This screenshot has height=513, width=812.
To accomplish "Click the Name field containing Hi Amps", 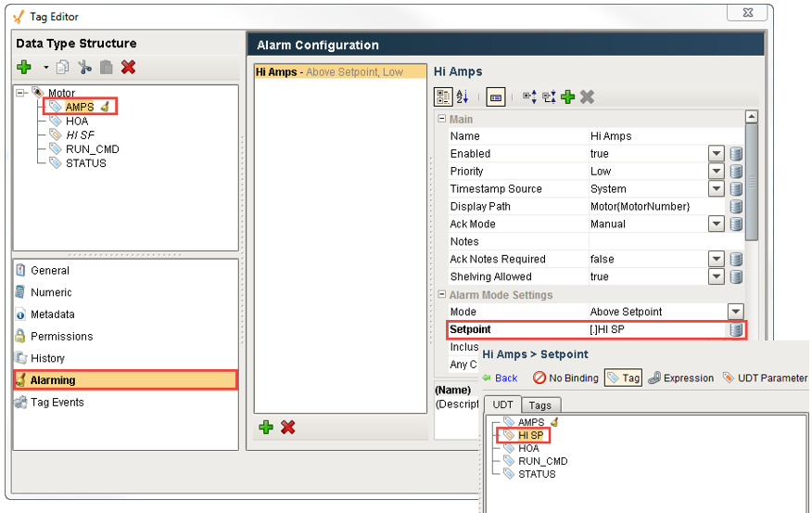I will tap(649, 136).
